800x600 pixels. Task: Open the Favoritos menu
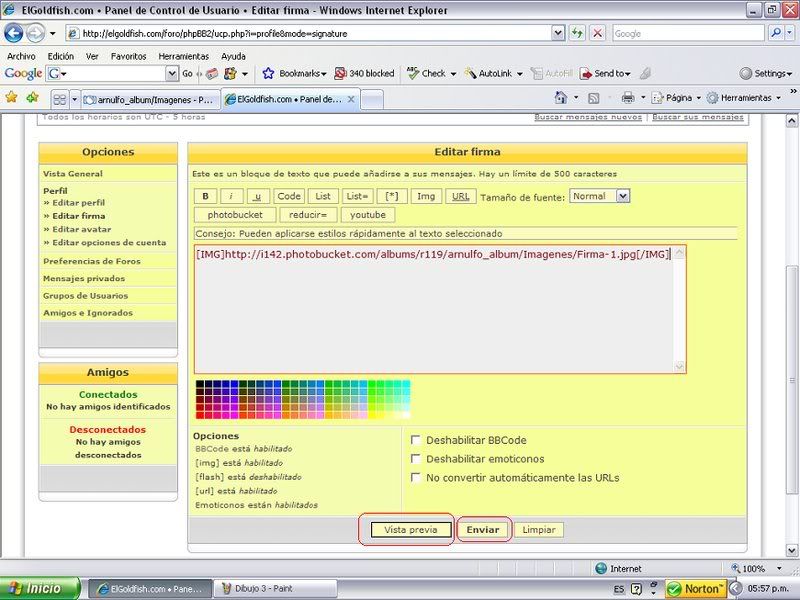(129, 56)
